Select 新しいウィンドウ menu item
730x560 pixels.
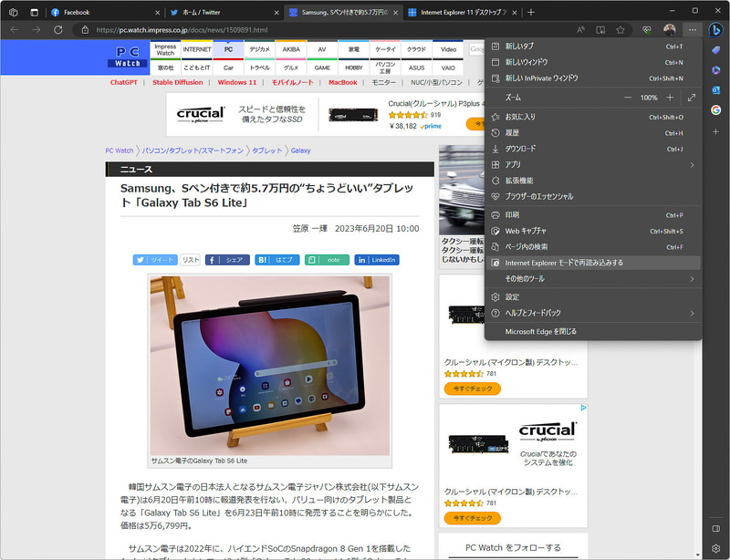click(x=593, y=62)
